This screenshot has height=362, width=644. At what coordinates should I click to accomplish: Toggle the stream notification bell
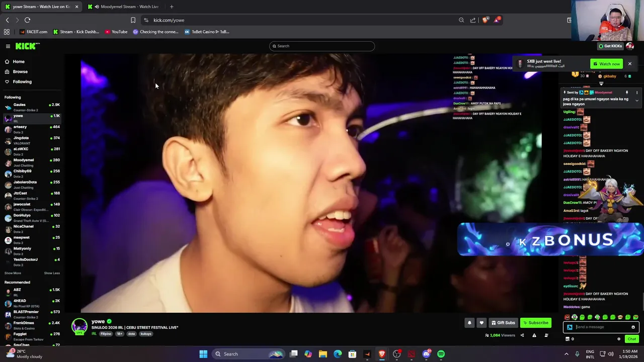469,323
